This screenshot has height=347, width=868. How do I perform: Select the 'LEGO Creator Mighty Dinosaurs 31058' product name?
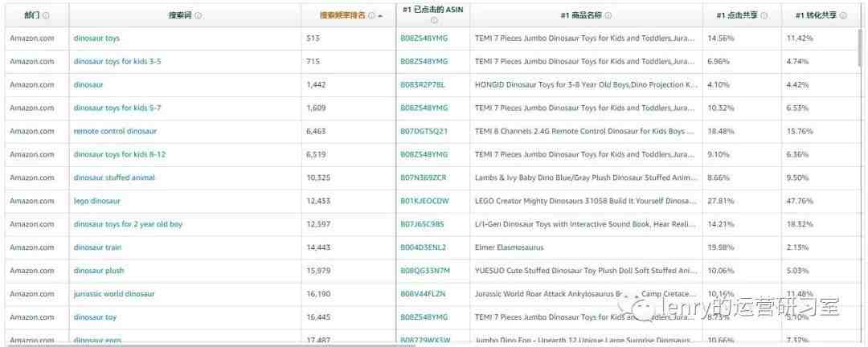586,201
